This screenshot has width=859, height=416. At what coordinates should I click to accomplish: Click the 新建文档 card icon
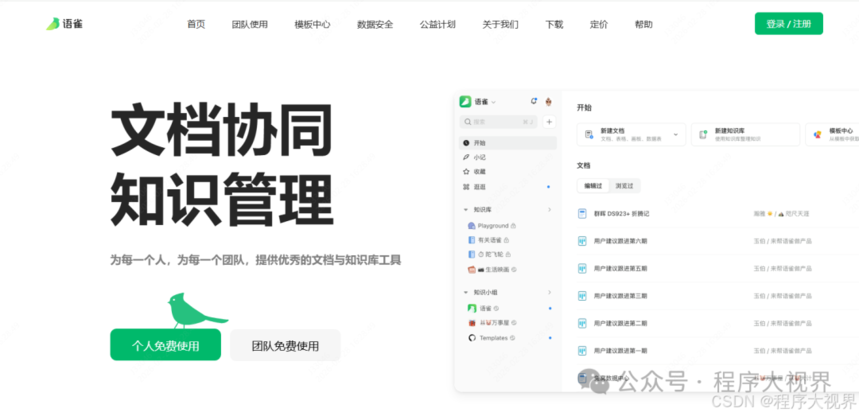click(x=589, y=134)
